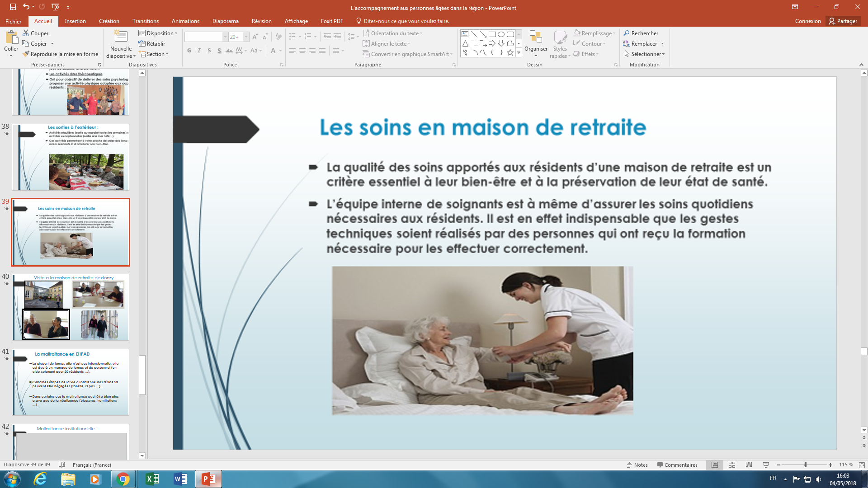Screen dimensions: 868x488
Task: Select the star shape in shapes gallery
Action: [x=510, y=52]
